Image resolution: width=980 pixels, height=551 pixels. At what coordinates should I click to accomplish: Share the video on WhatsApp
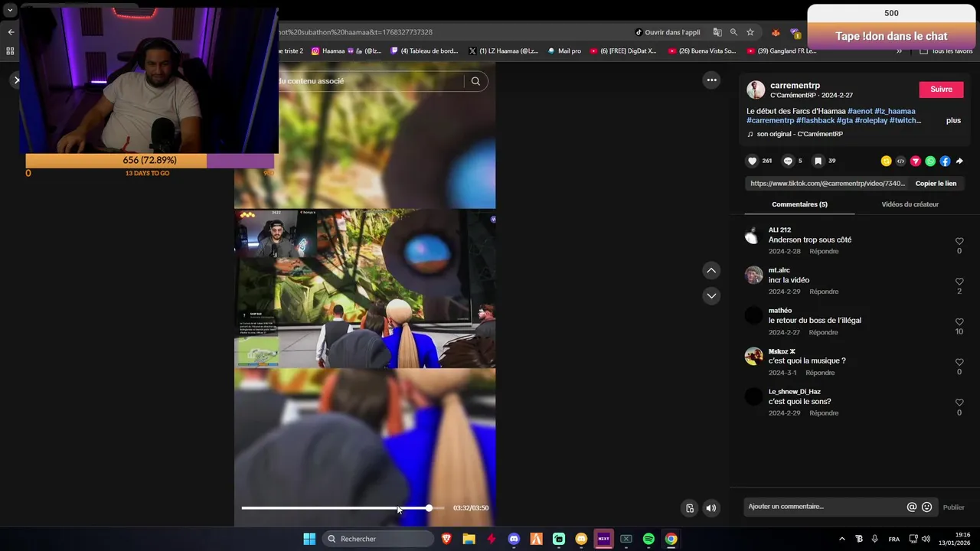click(930, 161)
